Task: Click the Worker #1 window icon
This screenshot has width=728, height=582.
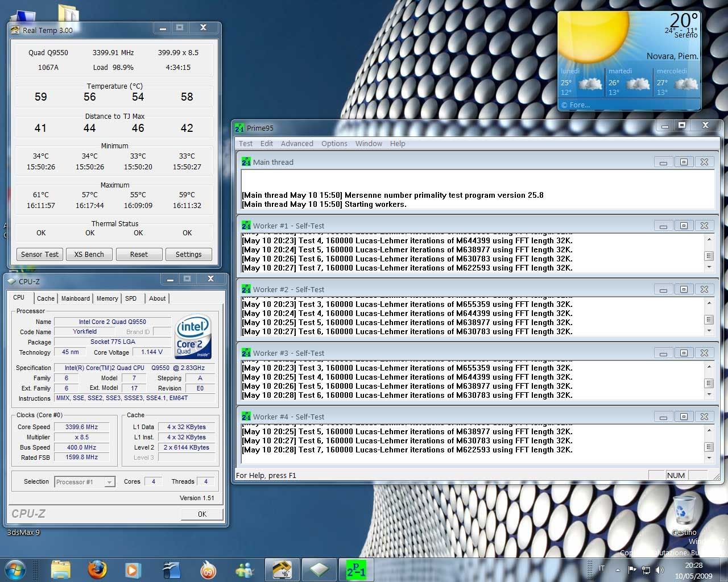Action: pyautogui.click(x=246, y=226)
